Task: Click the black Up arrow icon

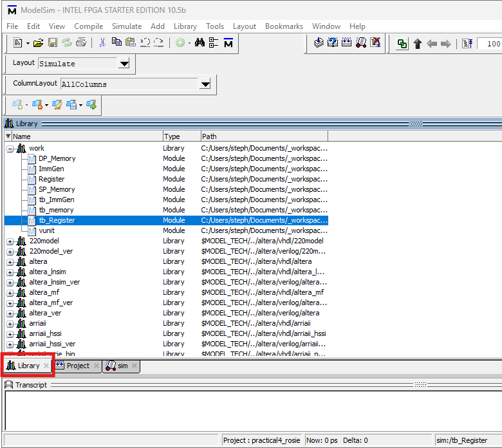Action: pyautogui.click(x=418, y=44)
